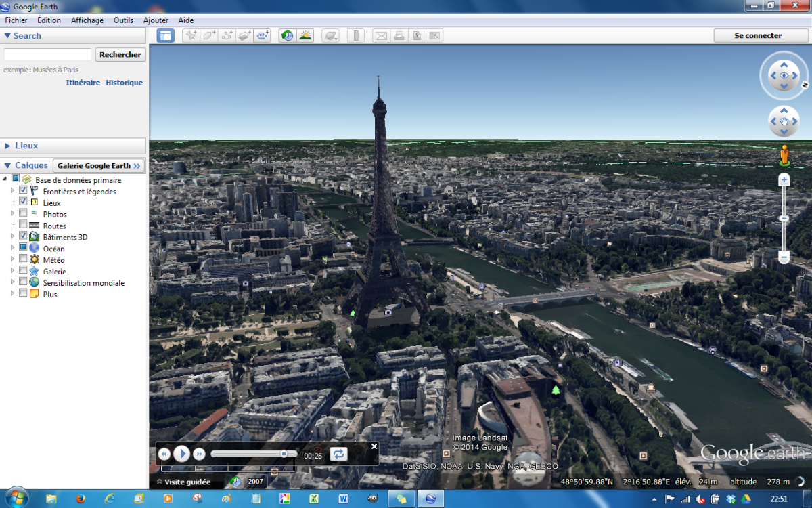Screen dimensions: 812x508
Task: Click the zoom in plus button
Action: point(784,180)
